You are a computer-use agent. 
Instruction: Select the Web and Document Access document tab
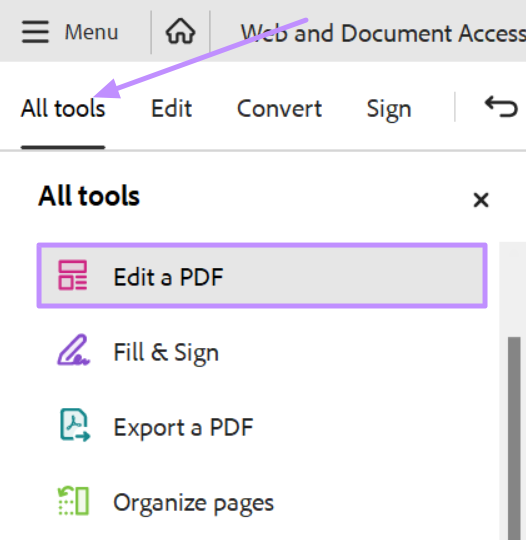(x=383, y=33)
